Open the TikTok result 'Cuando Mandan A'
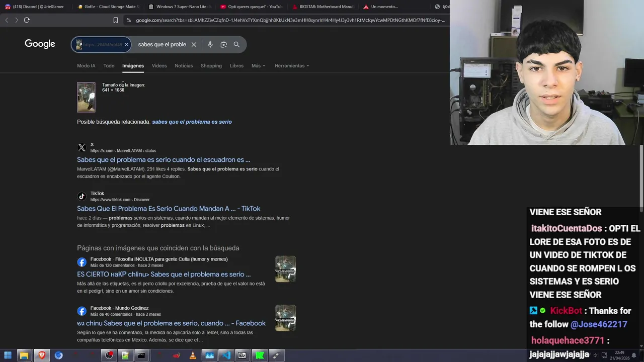This screenshot has height=362, width=644. click(x=169, y=209)
